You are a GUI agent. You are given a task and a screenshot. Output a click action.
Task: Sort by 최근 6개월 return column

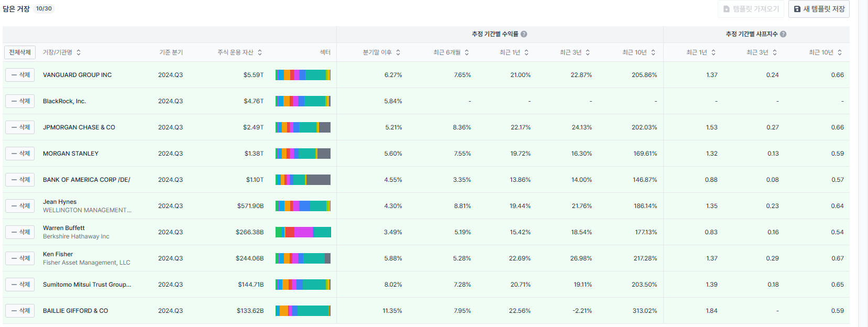pos(467,52)
